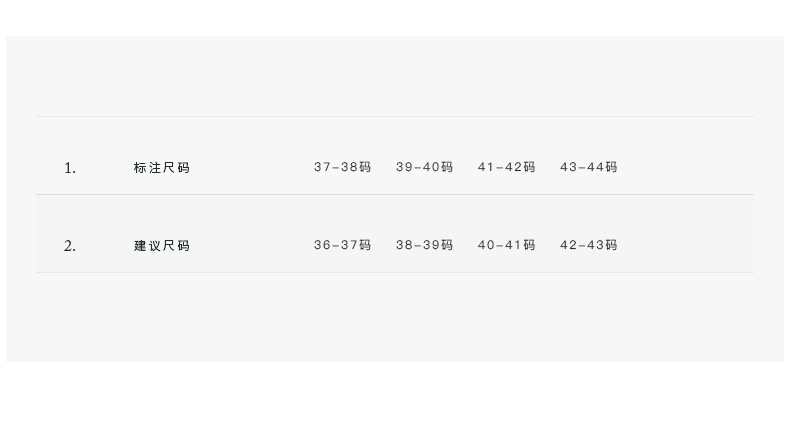790x427 pixels.
Task: Click the bottom divider below 建议尺码 row
Action: (x=395, y=272)
